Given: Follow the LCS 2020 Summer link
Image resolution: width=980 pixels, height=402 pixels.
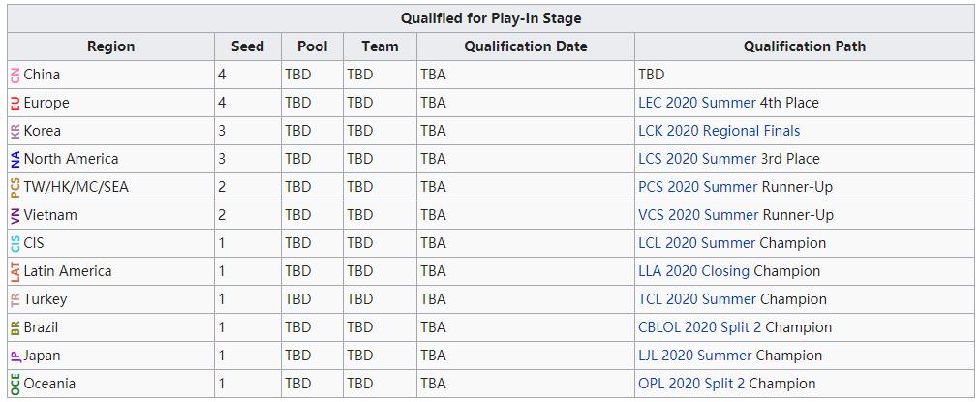Looking at the screenshot, I should point(696,159).
